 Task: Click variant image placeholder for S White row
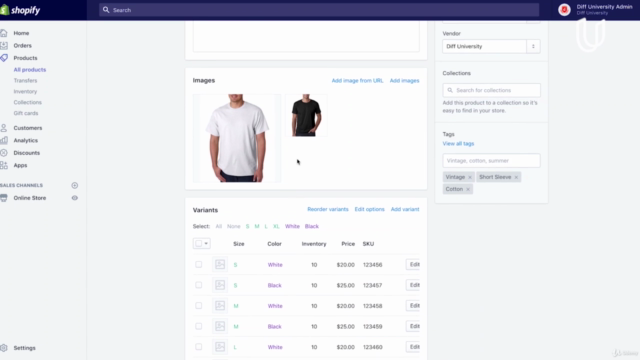coord(220,264)
